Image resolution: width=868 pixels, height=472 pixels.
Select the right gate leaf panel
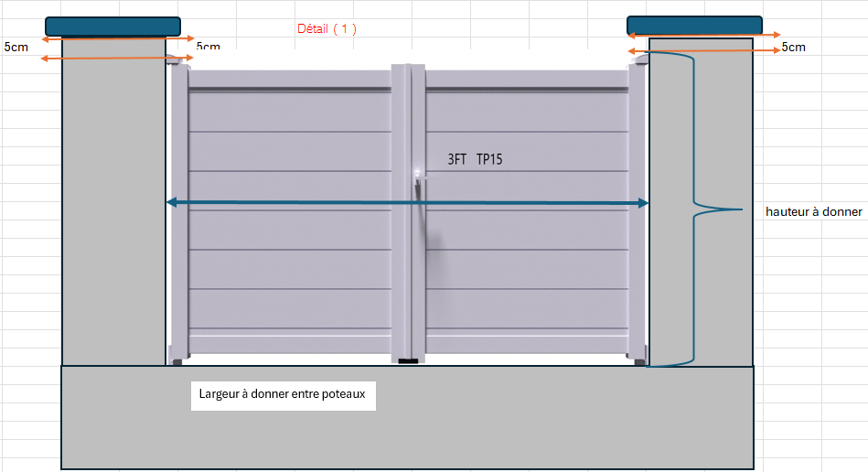coord(527,256)
